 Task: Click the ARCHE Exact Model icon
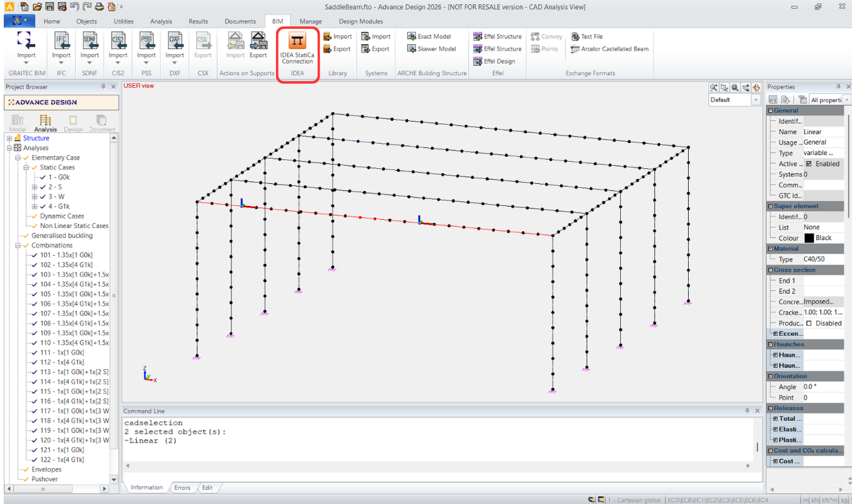(412, 37)
